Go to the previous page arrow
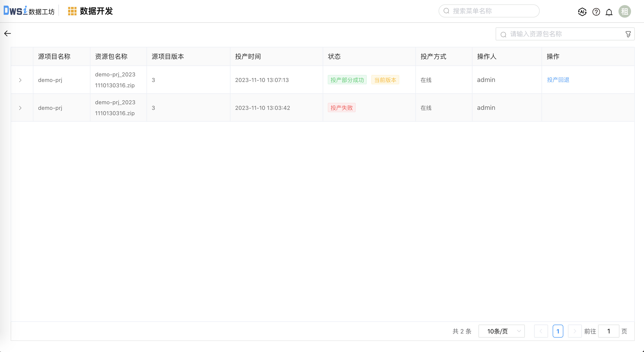Image resolution: width=644 pixels, height=352 pixels. coord(541,331)
